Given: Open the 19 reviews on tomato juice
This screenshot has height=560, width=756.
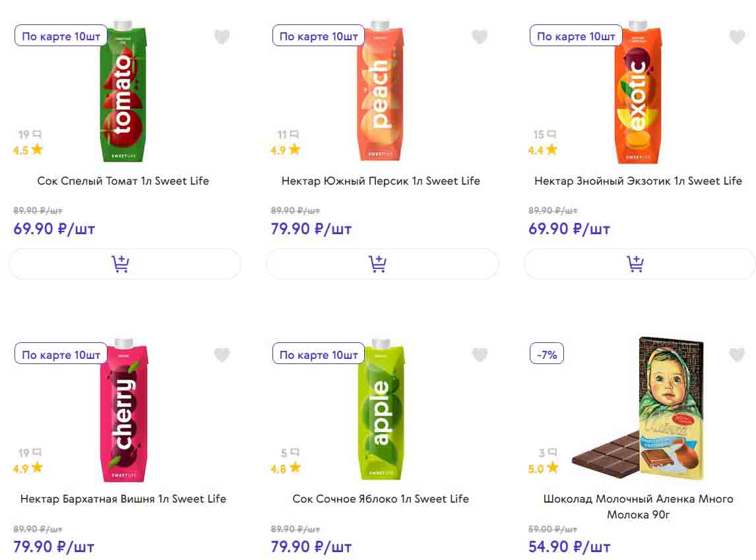Looking at the screenshot, I should tap(30, 135).
